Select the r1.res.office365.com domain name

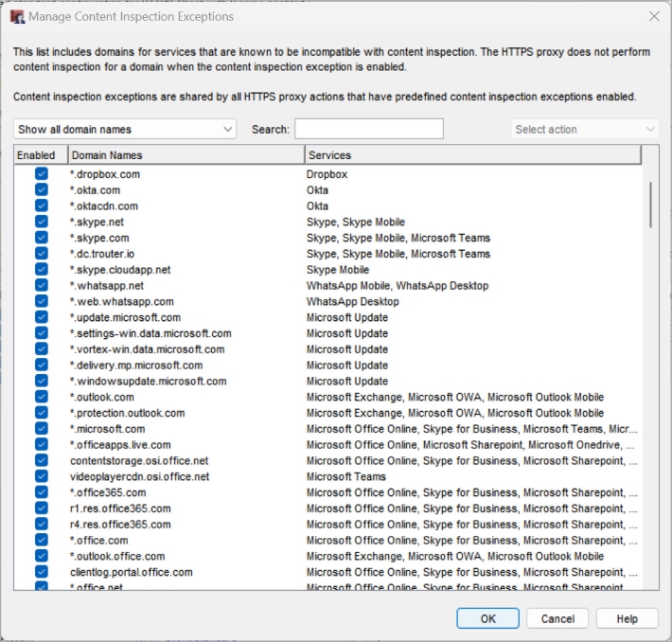coord(120,508)
